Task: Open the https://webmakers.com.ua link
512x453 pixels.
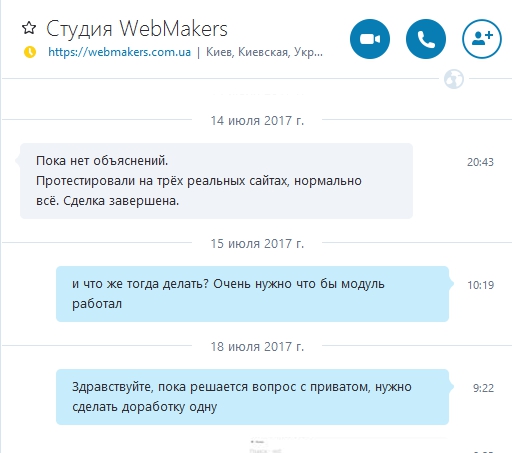Action: point(119,52)
